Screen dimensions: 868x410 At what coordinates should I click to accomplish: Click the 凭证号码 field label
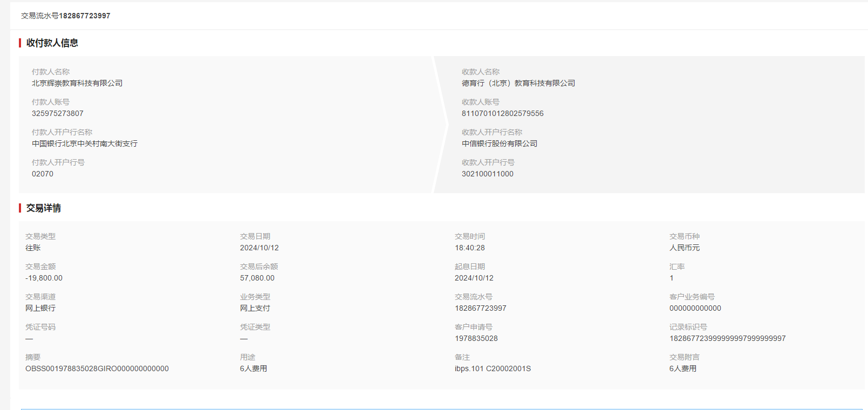pos(40,327)
